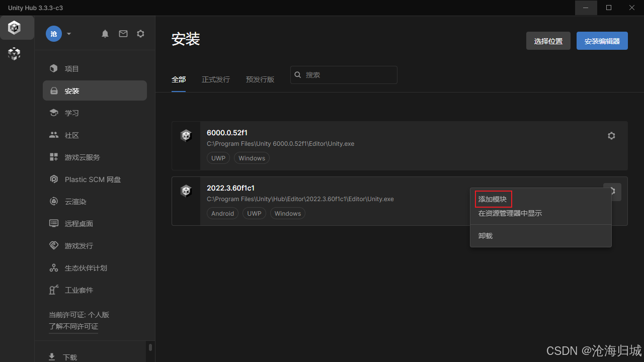Click the second Unity cube icon in left rail
This screenshot has width=644, height=362.
coord(14,54)
